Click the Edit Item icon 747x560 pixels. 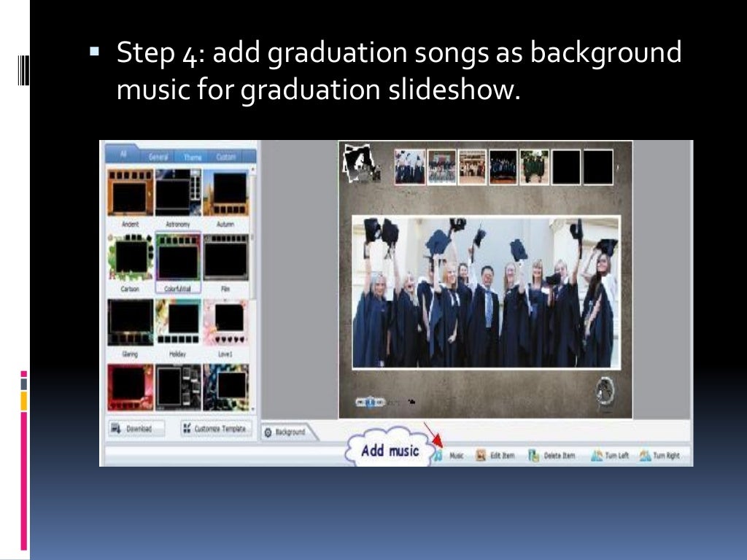tap(481, 455)
